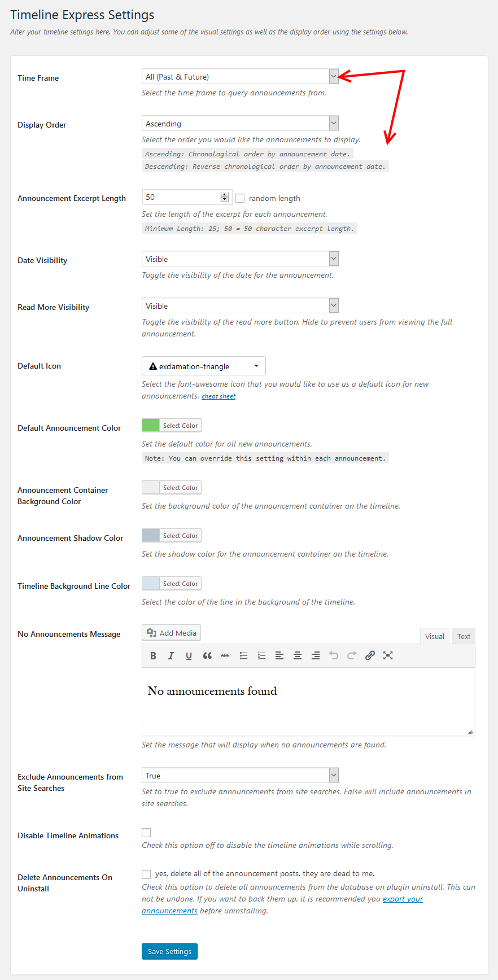Enable the random length checkbox
498x980 pixels.
tap(240, 198)
